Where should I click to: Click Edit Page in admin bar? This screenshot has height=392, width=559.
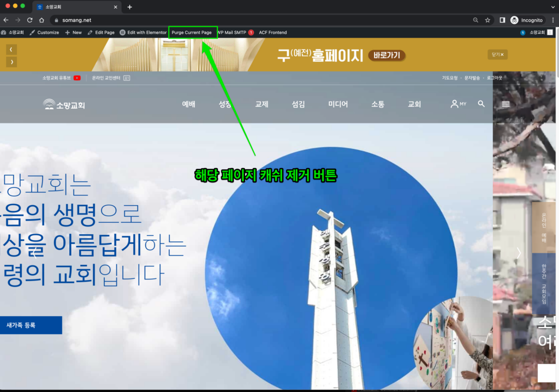(101, 32)
